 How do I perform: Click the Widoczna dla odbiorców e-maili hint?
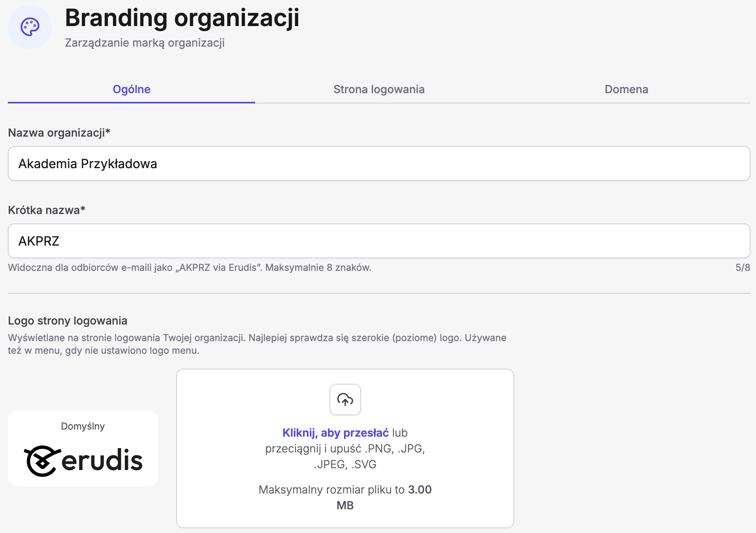(x=190, y=268)
